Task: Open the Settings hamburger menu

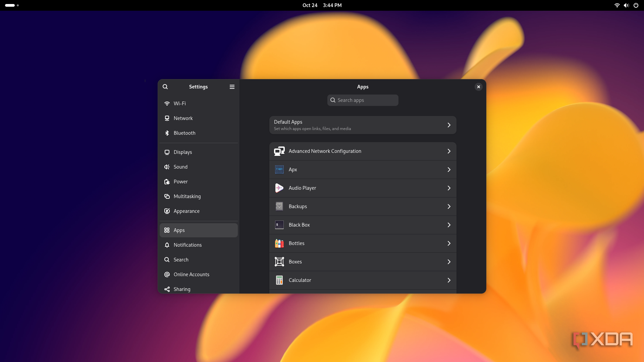Action: (232, 87)
